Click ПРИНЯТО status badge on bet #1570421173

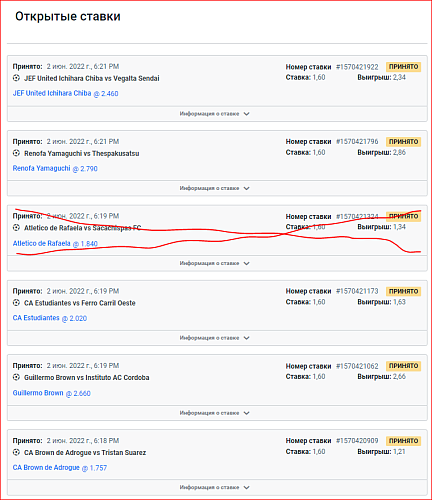[403, 291]
